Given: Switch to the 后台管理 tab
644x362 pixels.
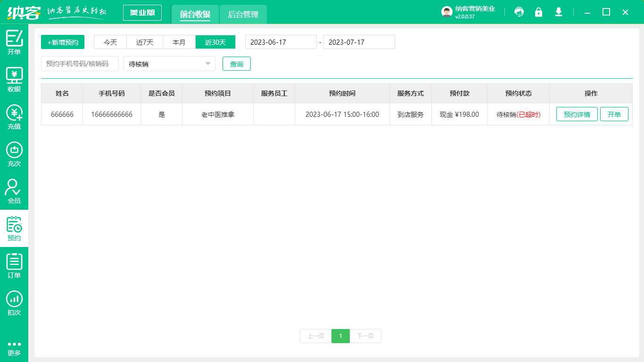Looking at the screenshot, I should [244, 15].
